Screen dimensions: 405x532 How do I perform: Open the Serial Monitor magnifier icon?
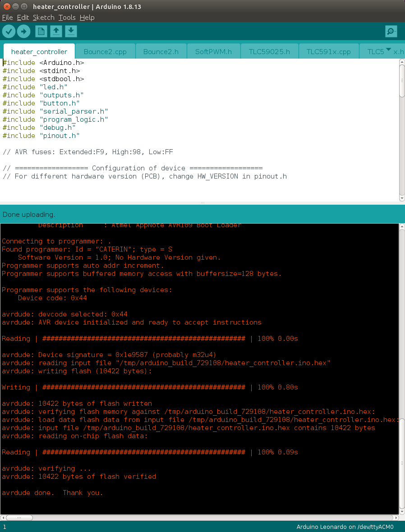click(391, 31)
